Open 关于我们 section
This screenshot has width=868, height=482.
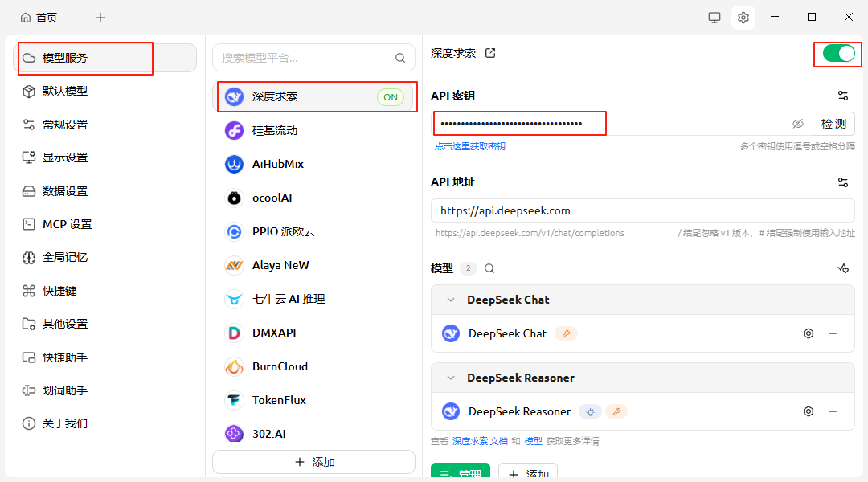click(x=104, y=424)
